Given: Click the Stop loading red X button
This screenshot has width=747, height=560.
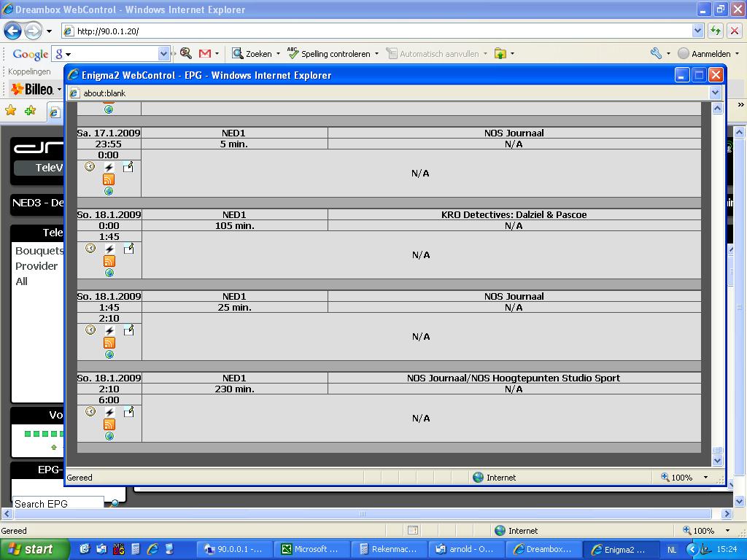Looking at the screenshot, I should click(x=734, y=31).
